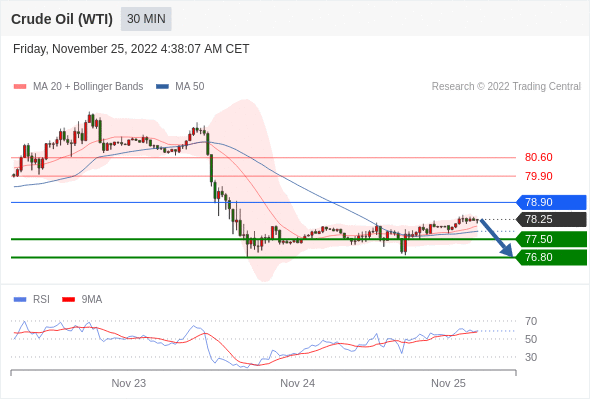Screen dimensions: 590x400
Task: Toggle the 9MA legend label
Action: click(92, 300)
